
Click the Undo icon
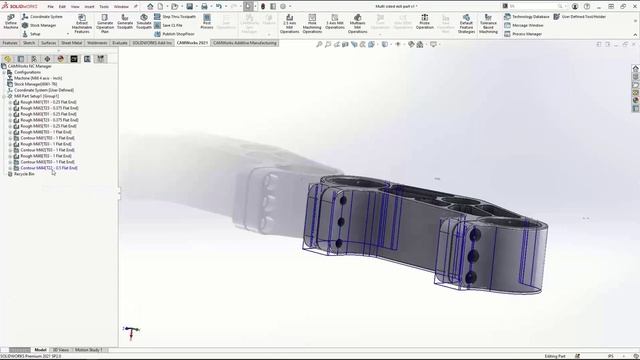point(219,6)
